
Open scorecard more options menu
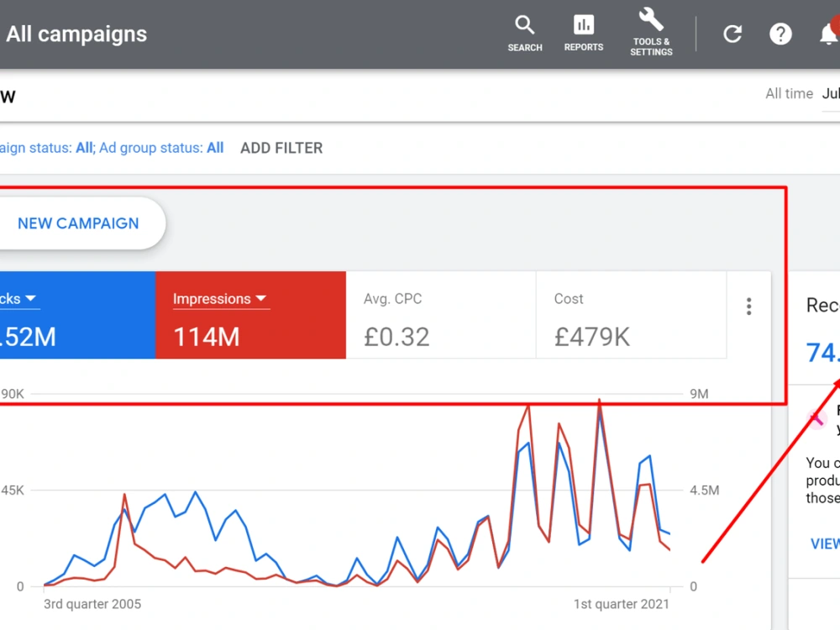[x=749, y=307]
